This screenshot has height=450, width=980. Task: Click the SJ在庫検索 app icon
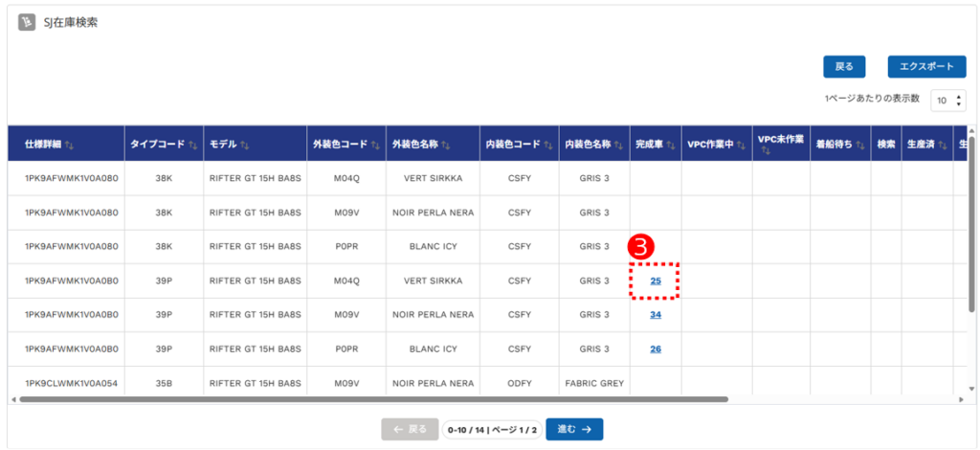click(x=27, y=23)
